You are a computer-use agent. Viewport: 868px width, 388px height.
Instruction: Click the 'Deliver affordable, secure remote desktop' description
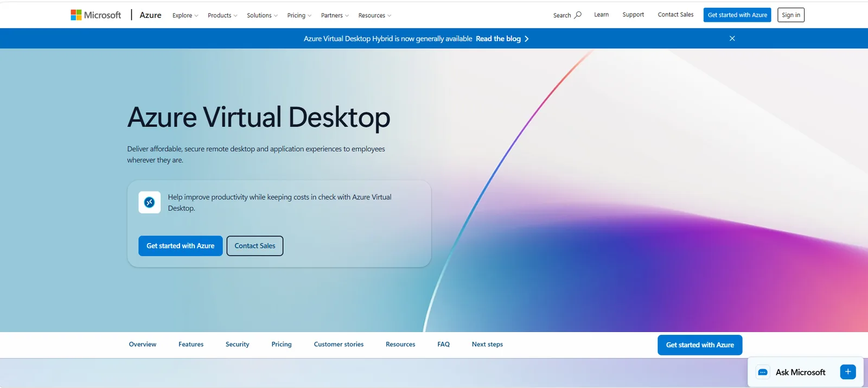256,154
